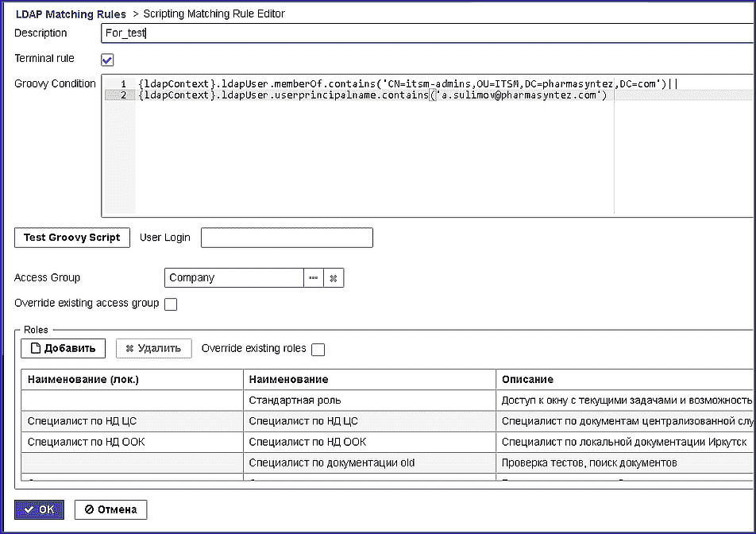Cancel with the Отмена button
The height and width of the screenshot is (534, 756).
click(x=111, y=509)
